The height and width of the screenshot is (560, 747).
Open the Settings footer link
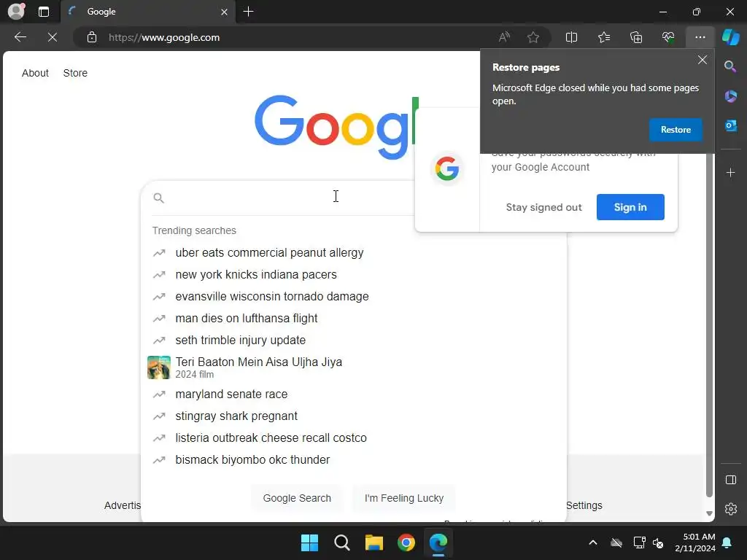(584, 505)
